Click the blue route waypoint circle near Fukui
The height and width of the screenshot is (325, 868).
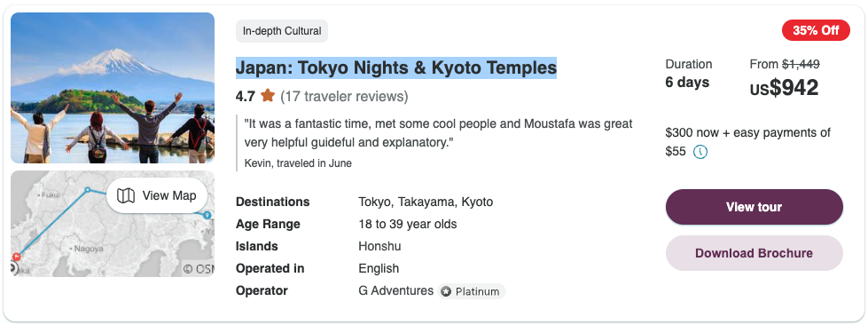pyautogui.click(x=87, y=190)
